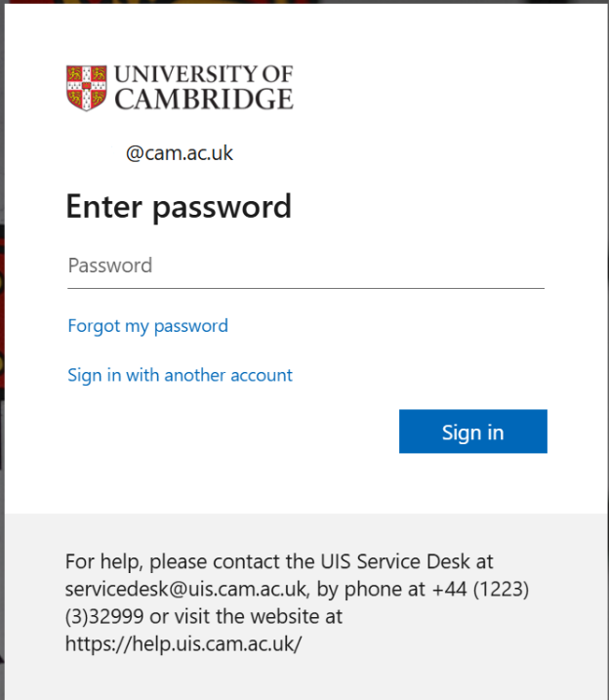Click the Cambridge crest shield logo
This screenshot has height=700, width=609.
86,87
